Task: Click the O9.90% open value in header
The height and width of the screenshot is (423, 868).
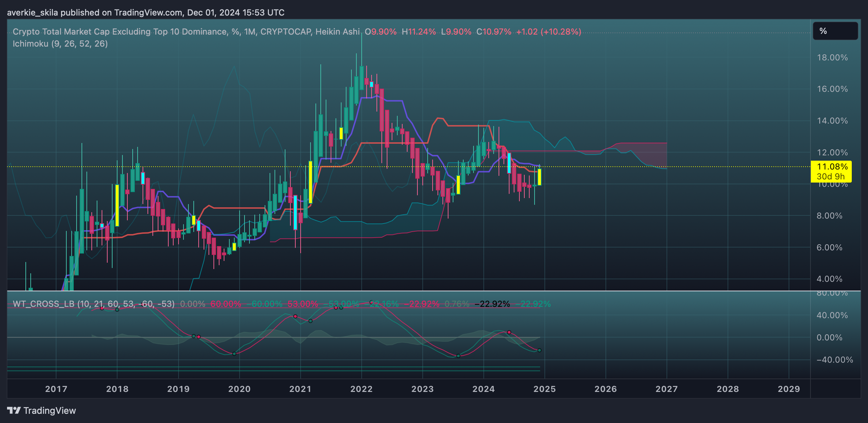Action: pos(381,32)
